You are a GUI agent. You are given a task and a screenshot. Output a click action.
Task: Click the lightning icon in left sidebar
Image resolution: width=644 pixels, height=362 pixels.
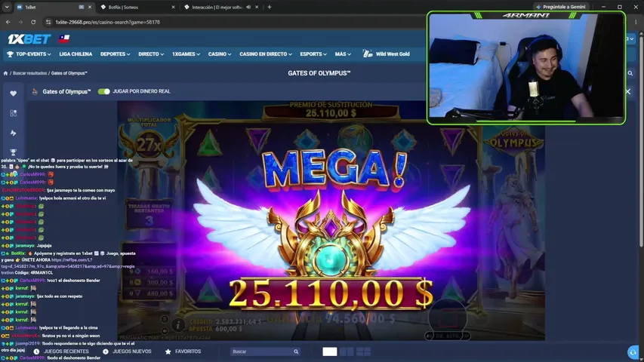(x=13, y=133)
